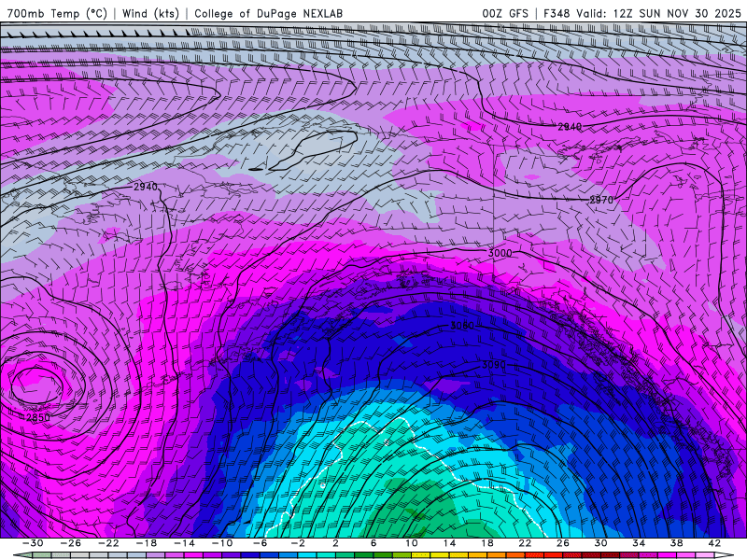Click the "700mb Temp (°C)" title text
Image resolution: width=747 pixels, height=560 pixels.
(x=57, y=13)
